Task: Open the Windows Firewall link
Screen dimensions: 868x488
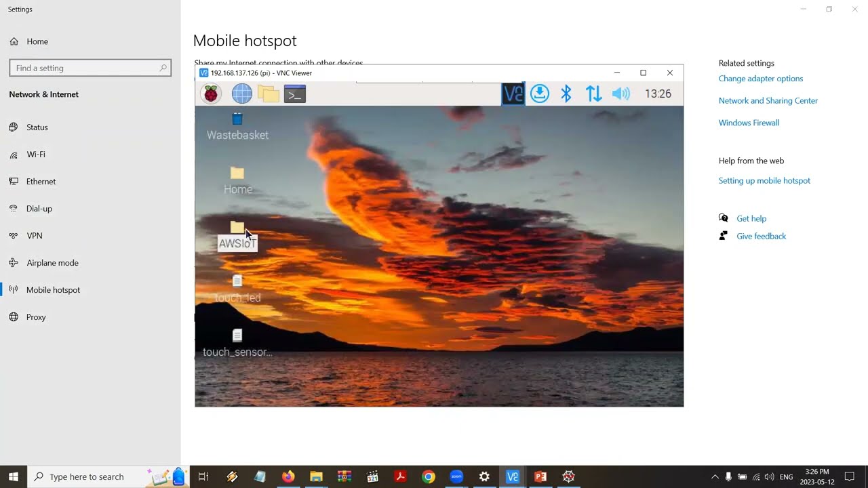Action: click(749, 123)
